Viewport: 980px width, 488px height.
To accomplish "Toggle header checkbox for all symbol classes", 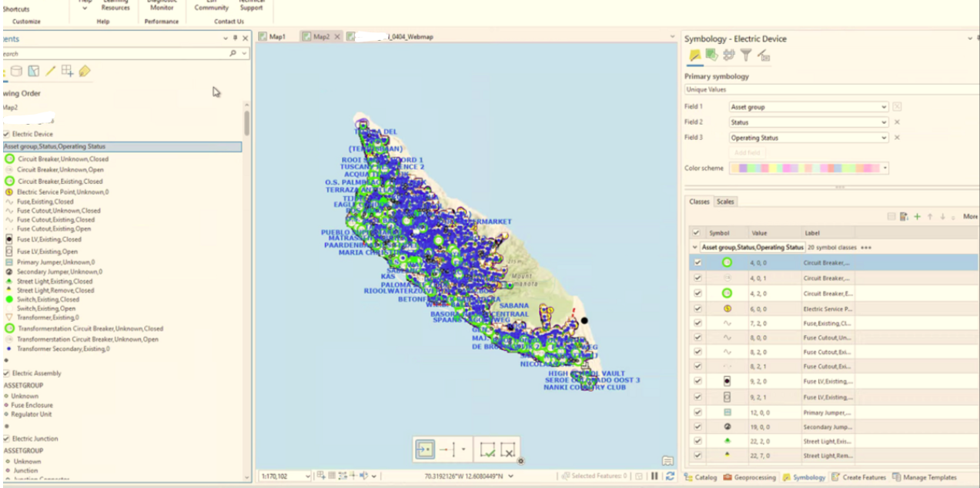I will click(x=697, y=232).
